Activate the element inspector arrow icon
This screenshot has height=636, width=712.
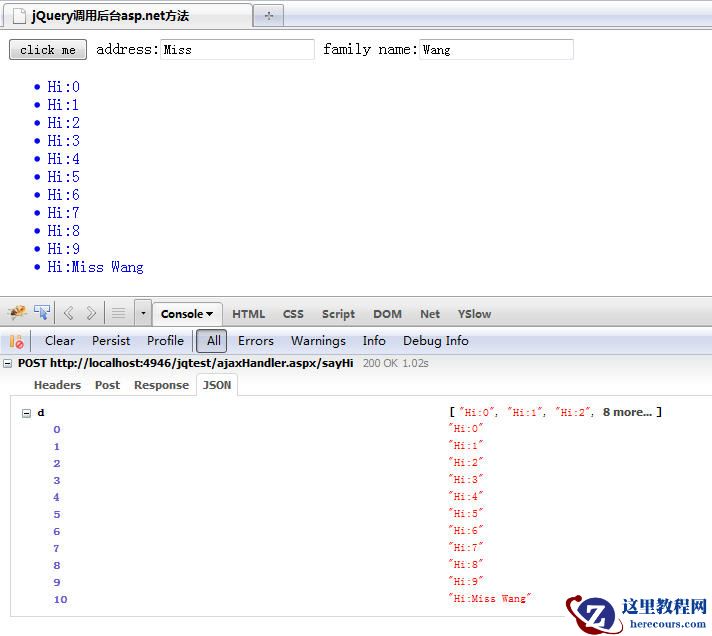(42, 312)
